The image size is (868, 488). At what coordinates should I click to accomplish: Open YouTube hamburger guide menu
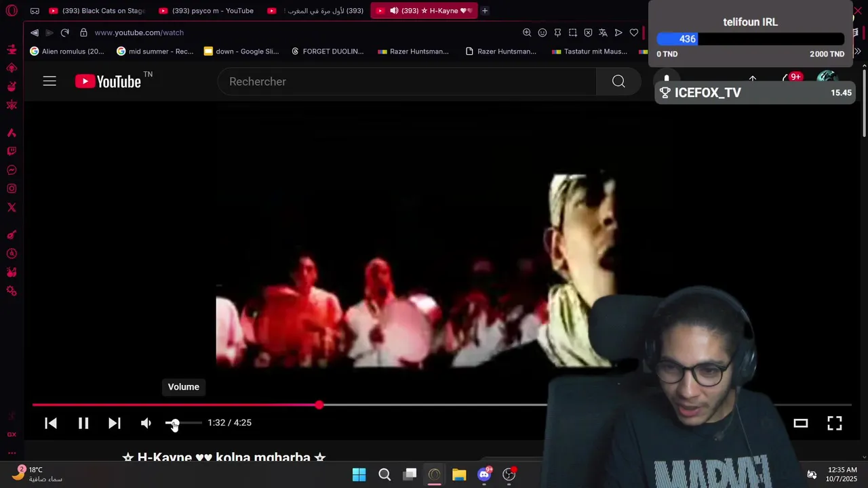pos(50,81)
